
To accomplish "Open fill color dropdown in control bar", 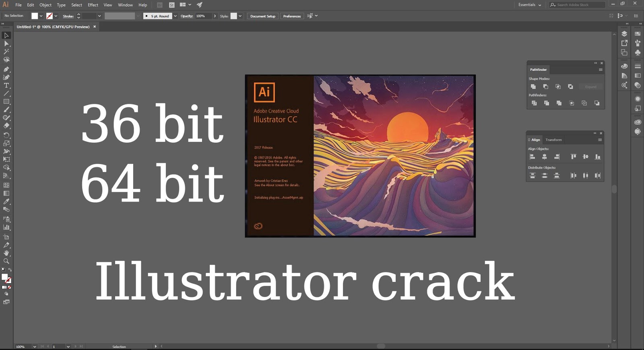I will point(41,16).
